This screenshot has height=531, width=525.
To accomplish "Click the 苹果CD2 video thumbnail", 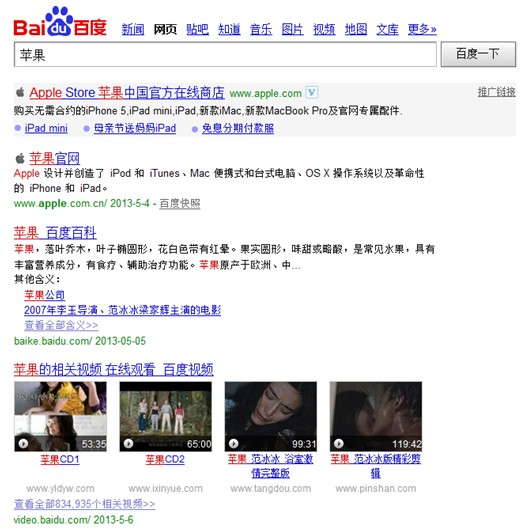I will pyautogui.click(x=166, y=417).
